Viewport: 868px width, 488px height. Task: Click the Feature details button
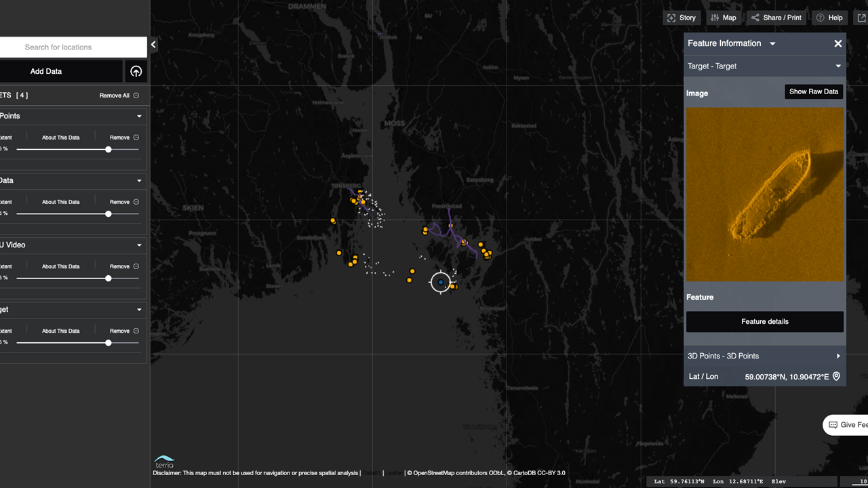(x=764, y=322)
